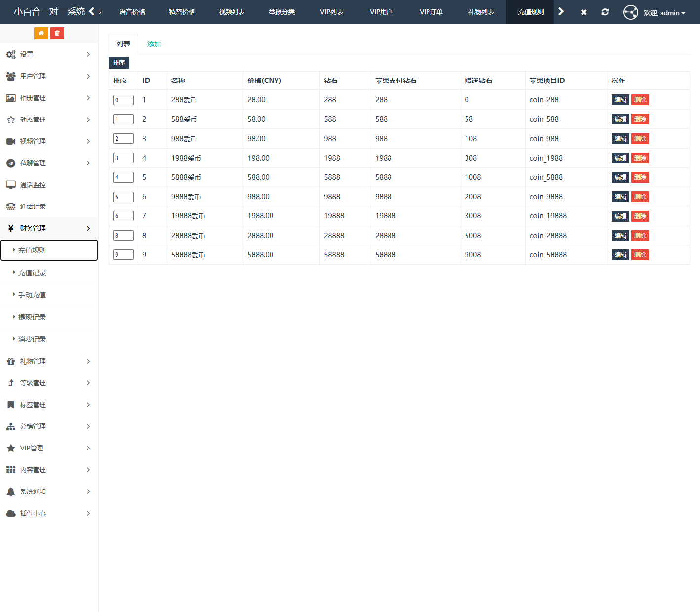The image size is (700, 612).
Task: Click the 插件中心 cloud icon
Action: point(11,513)
